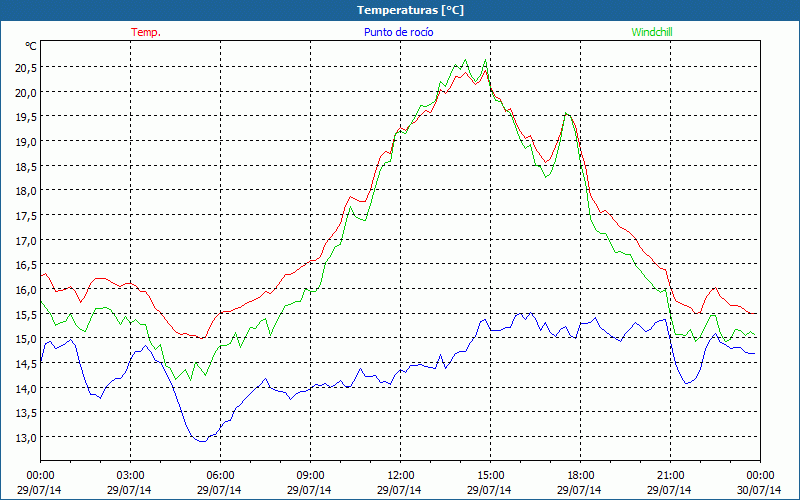Click the 17,5 y-axis value
The image size is (800, 500).
coord(25,216)
